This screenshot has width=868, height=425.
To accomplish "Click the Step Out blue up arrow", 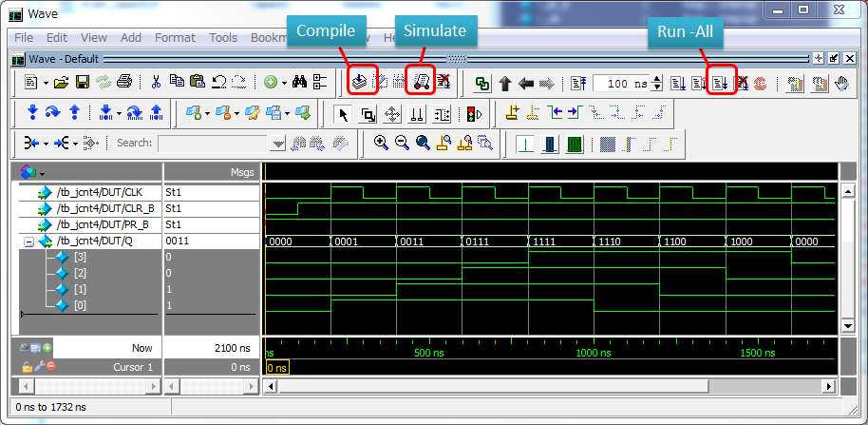I will coord(74,112).
